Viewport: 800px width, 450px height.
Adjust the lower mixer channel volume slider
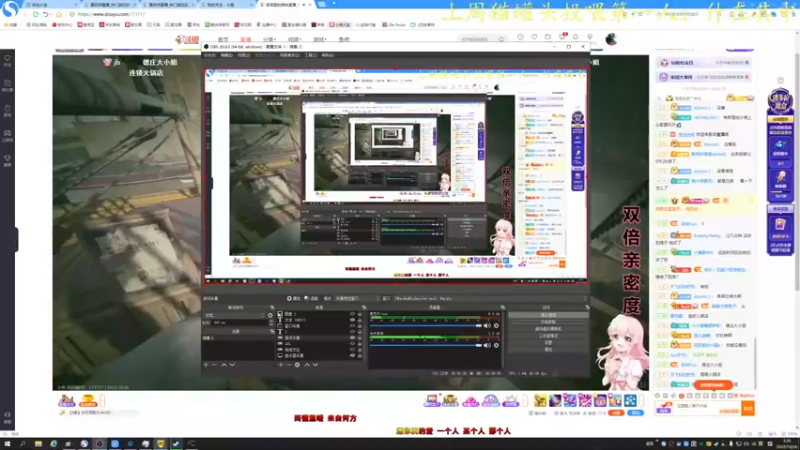coord(426,345)
